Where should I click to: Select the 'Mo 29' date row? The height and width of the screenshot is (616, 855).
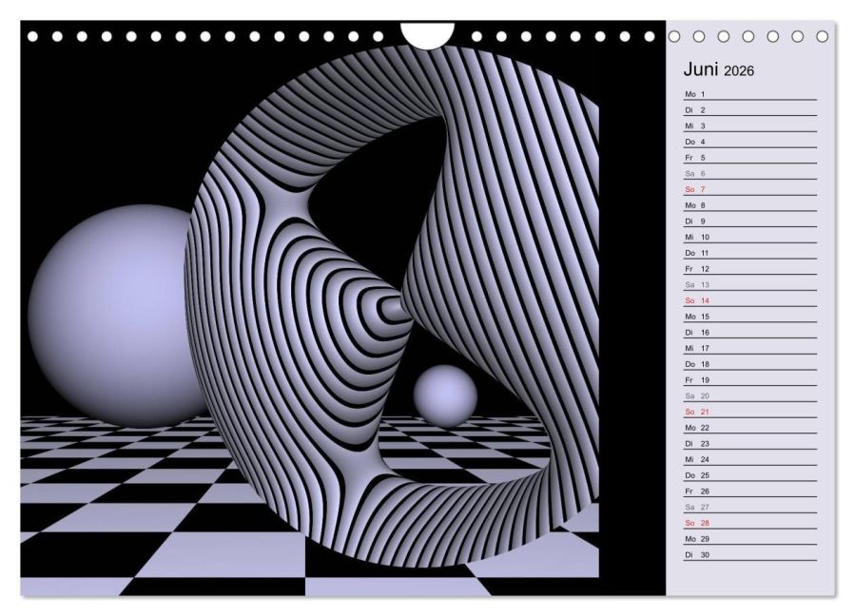point(750,539)
